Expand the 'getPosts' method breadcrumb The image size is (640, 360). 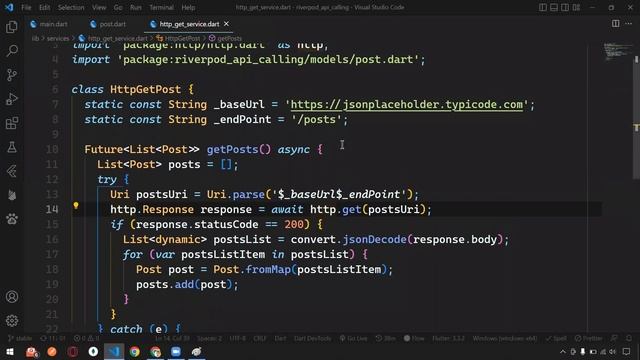click(225, 38)
